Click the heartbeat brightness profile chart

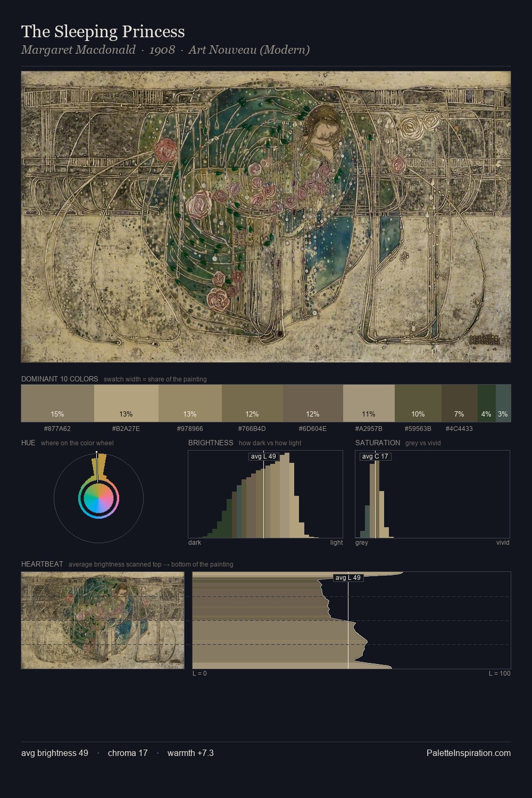pyautogui.click(x=352, y=620)
